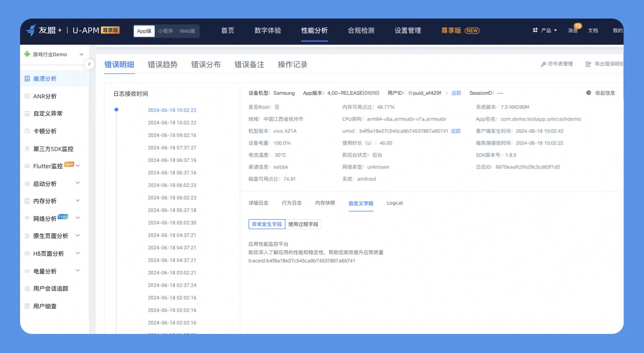Click the 收起信息 text button
This screenshot has width=644, height=353.
click(605, 93)
